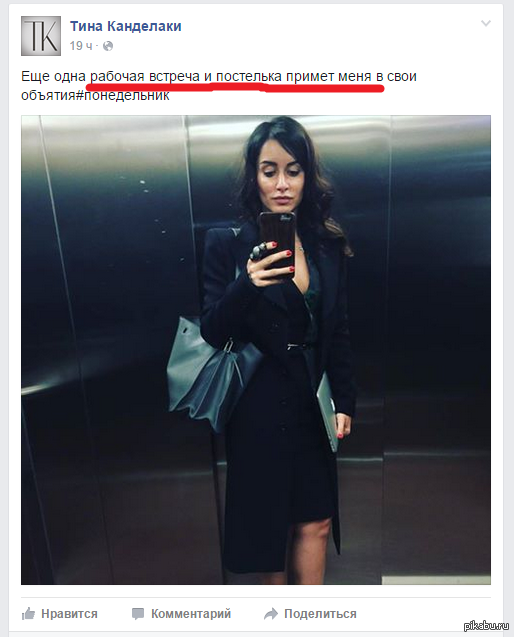This screenshot has height=637, width=514.
Task: Open Тина Канделаки profile name link
Action: click(x=126, y=26)
